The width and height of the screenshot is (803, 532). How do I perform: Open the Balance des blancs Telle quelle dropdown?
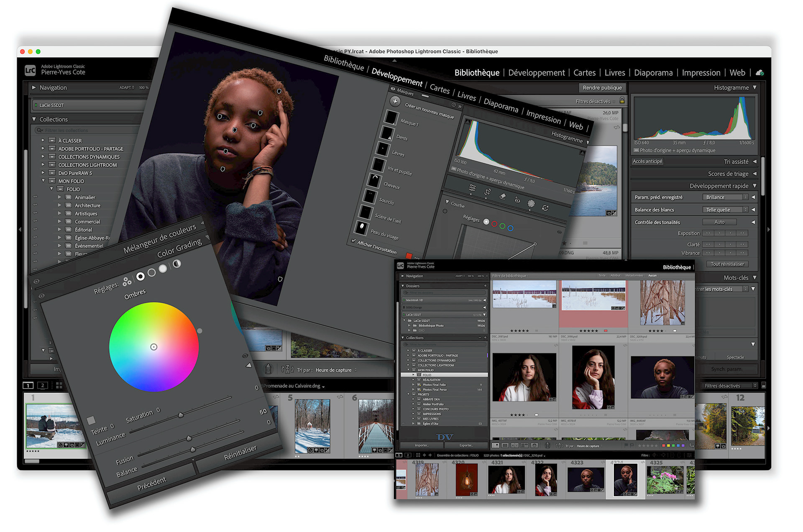[x=726, y=210]
